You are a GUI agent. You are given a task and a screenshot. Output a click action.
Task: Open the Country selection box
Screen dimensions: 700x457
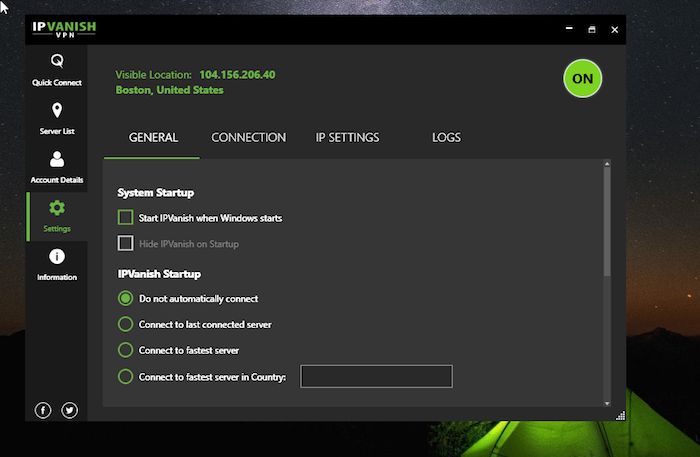376,377
